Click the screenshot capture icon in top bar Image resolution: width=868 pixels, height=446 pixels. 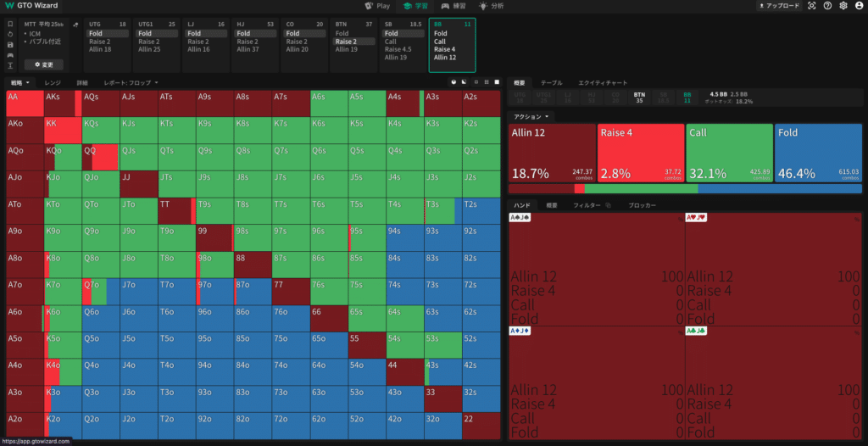point(812,6)
